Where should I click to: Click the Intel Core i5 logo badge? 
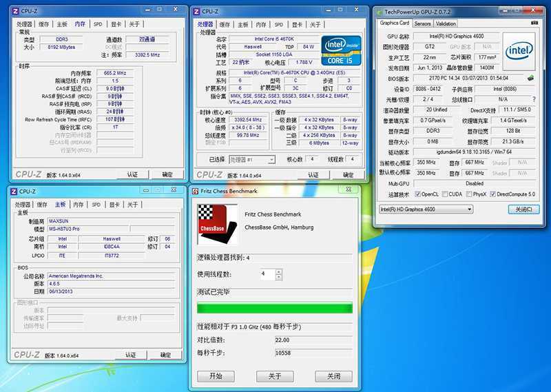pyautogui.click(x=340, y=50)
